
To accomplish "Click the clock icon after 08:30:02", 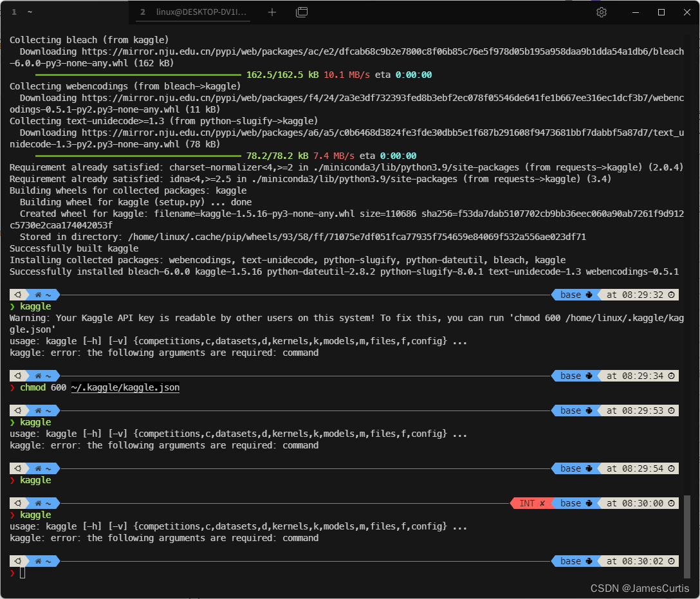I will (x=672, y=561).
